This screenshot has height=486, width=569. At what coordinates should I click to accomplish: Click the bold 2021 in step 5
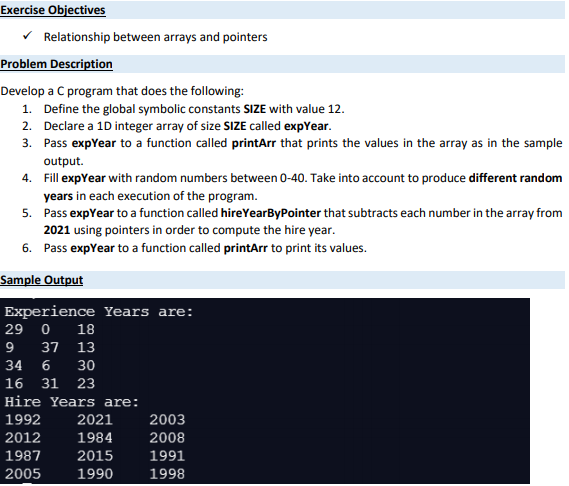pyautogui.click(x=57, y=230)
